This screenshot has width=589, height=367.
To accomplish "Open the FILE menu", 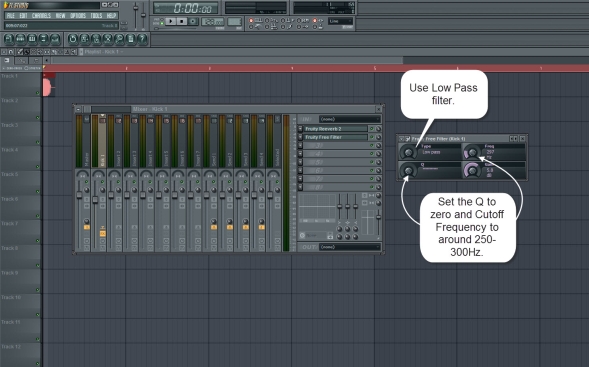I will [11, 15].
